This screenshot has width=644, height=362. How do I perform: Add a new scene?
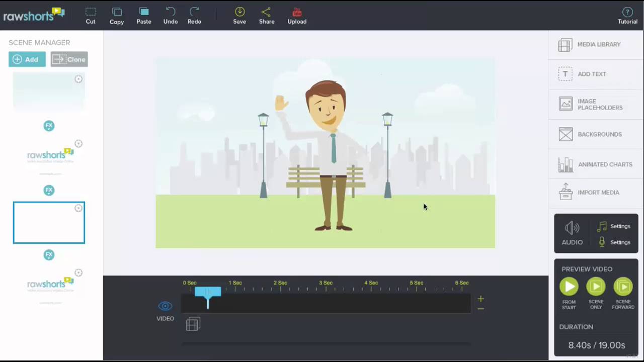[27, 59]
